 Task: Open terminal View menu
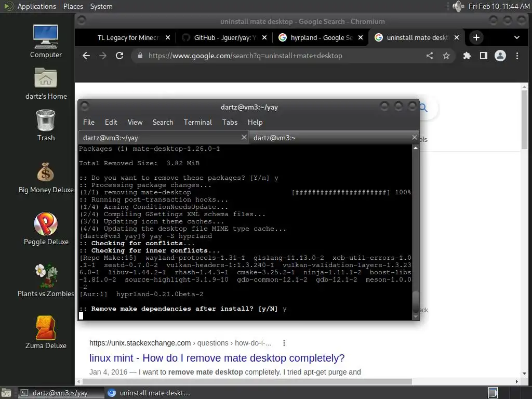pos(135,122)
